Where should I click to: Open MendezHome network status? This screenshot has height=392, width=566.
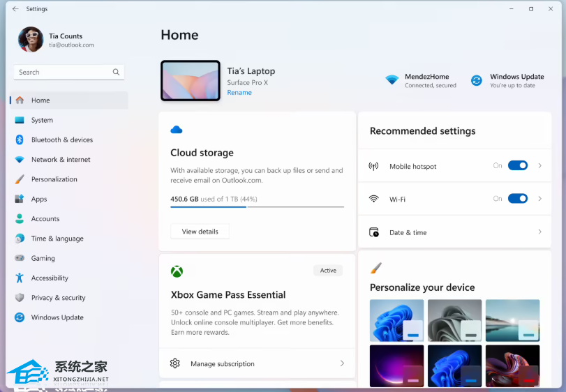click(421, 80)
